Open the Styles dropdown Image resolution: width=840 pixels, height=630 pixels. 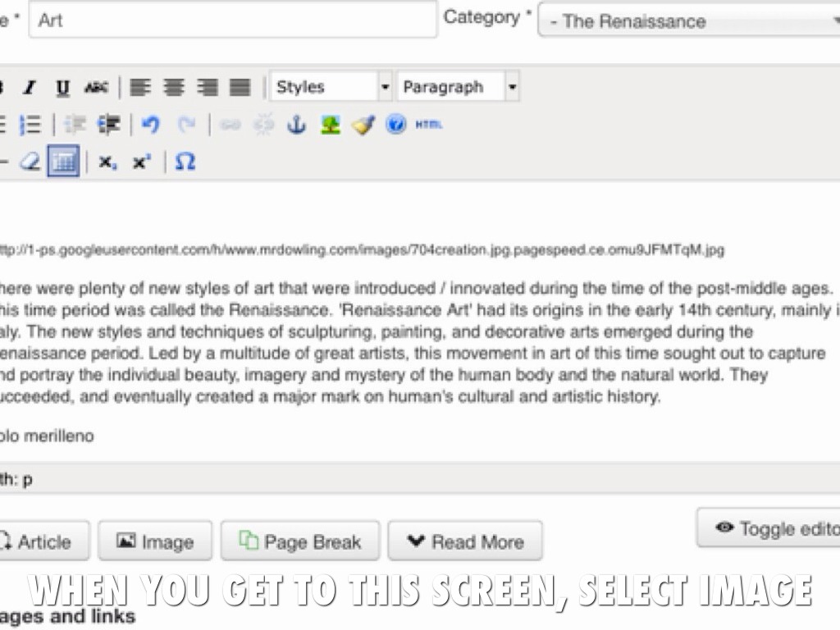click(331, 87)
